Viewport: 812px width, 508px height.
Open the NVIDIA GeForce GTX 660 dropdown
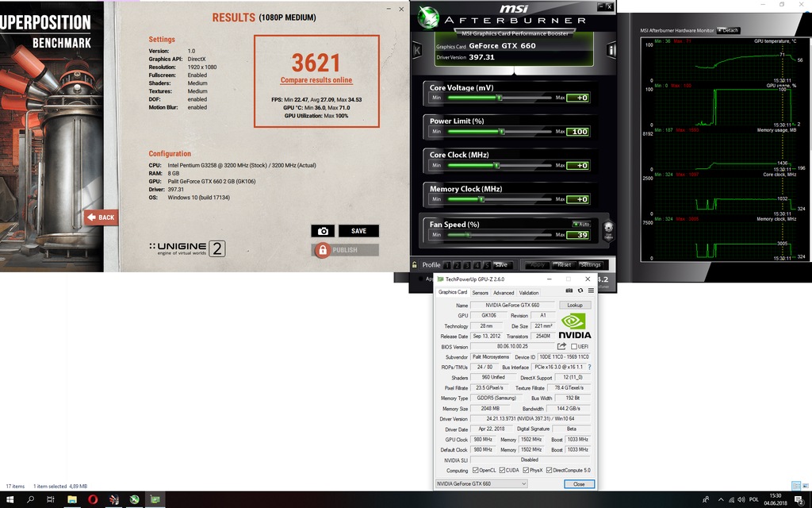481,483
